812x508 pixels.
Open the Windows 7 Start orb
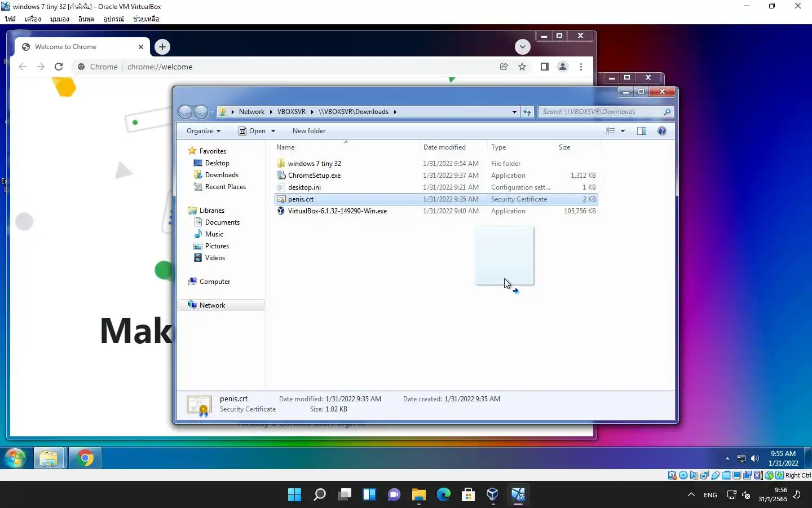(15, 458)
